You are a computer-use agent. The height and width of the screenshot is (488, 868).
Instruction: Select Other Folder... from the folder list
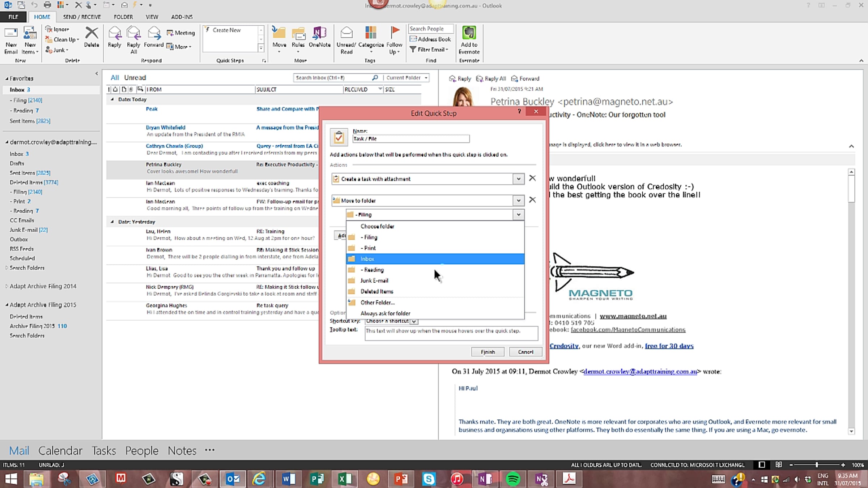click(x=377, y=303)
